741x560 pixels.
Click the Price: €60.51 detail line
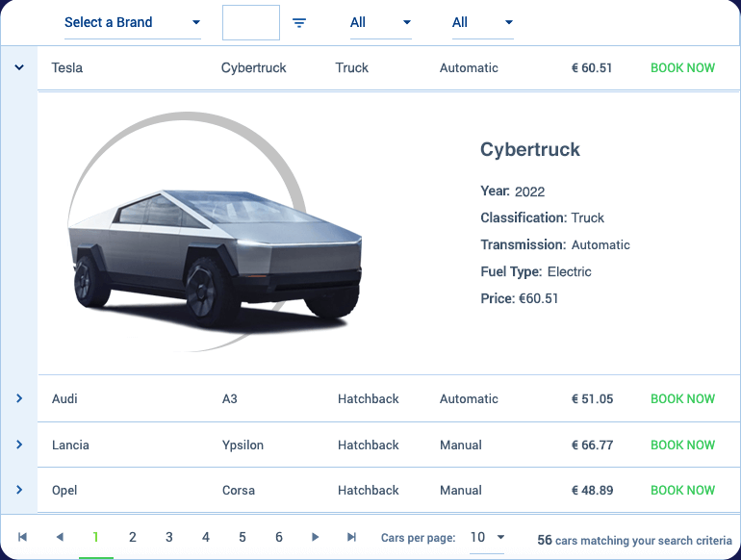[x=520, y=298]
